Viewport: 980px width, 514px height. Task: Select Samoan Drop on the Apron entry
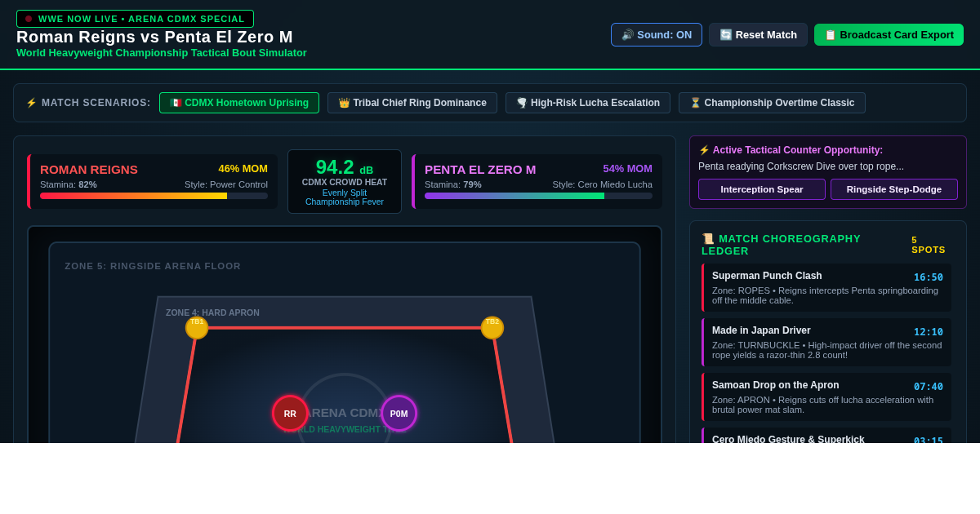[826, 397]
